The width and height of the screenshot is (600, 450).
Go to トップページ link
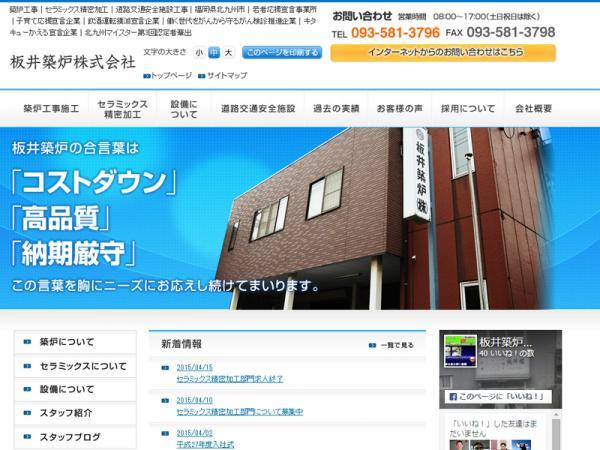click(x=171, y=75)
